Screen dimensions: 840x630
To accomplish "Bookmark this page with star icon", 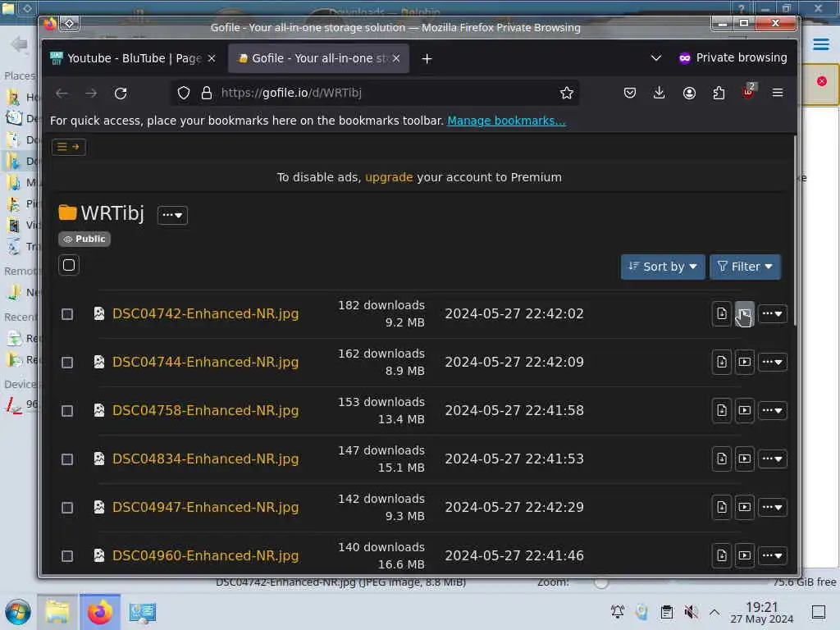I will point(566,94).
